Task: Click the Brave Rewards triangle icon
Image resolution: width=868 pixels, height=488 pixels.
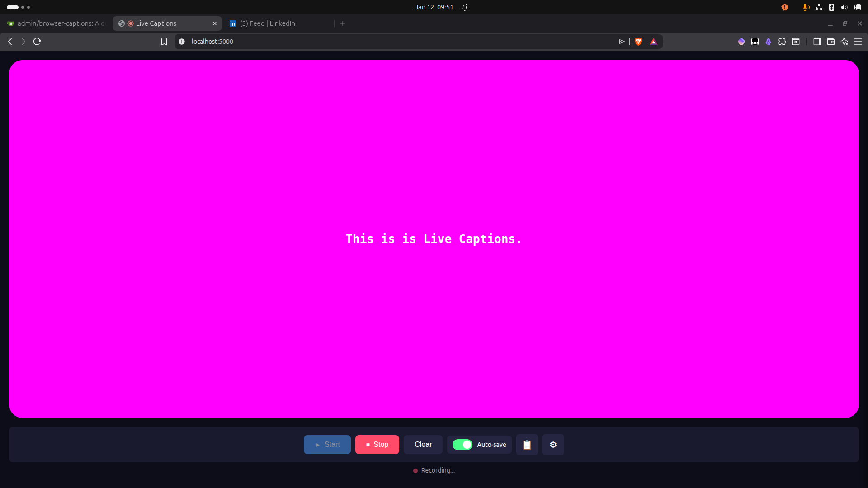Action: (x=653, y=42)
